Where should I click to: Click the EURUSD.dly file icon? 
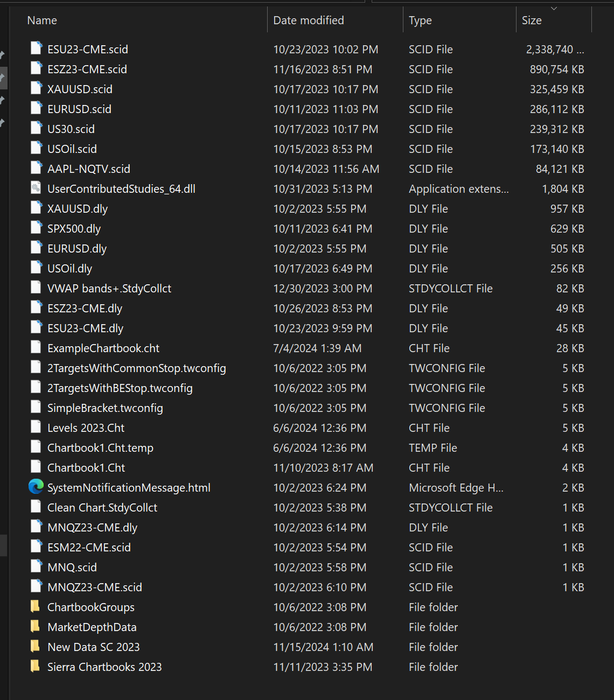[36, 248]
